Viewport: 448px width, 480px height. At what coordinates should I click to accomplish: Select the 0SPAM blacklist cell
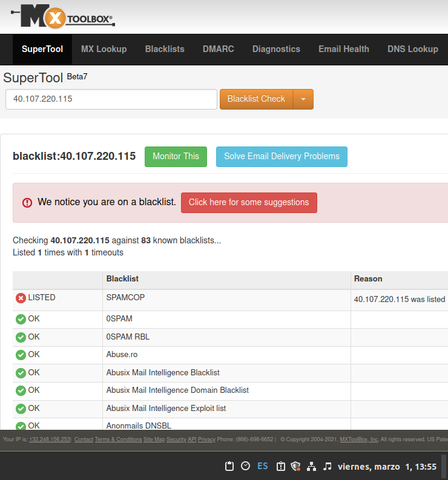click(226, 320)
